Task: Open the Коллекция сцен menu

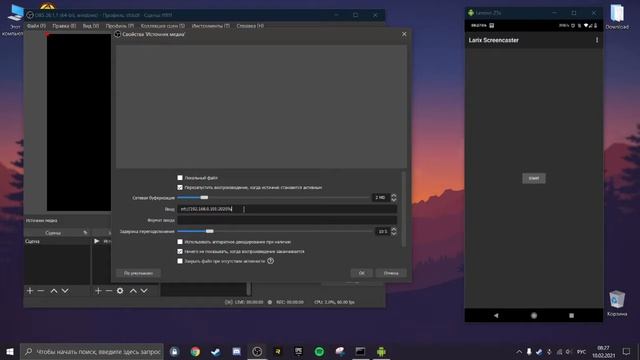Action: 163,26
